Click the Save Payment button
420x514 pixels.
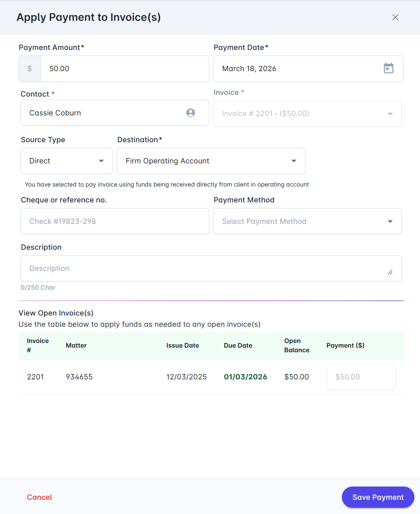378,497
